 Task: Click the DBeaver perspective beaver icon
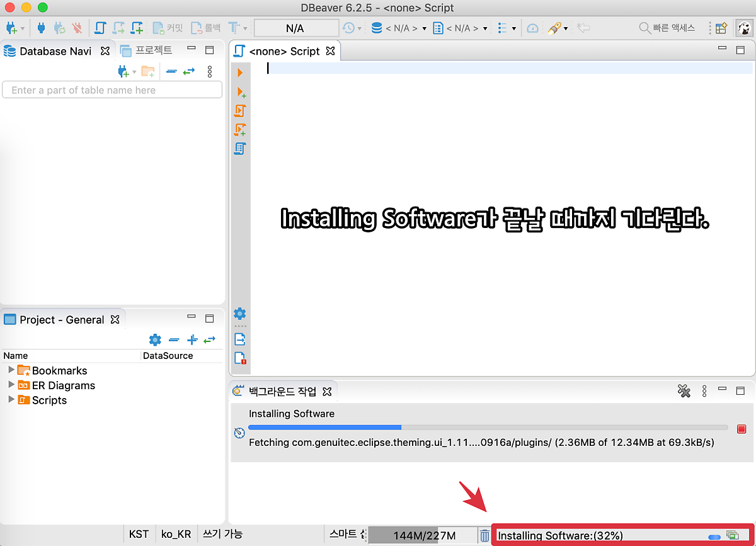click(744, 28)
